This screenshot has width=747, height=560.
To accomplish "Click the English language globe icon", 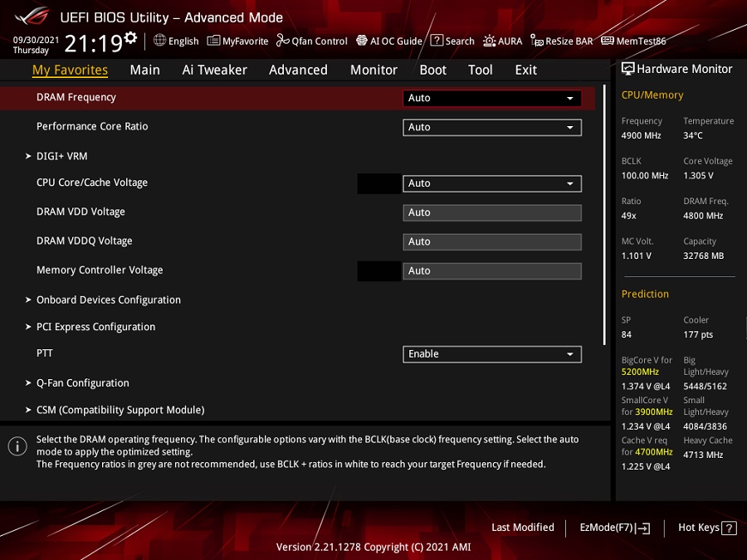I will click(x=159, y=41).
